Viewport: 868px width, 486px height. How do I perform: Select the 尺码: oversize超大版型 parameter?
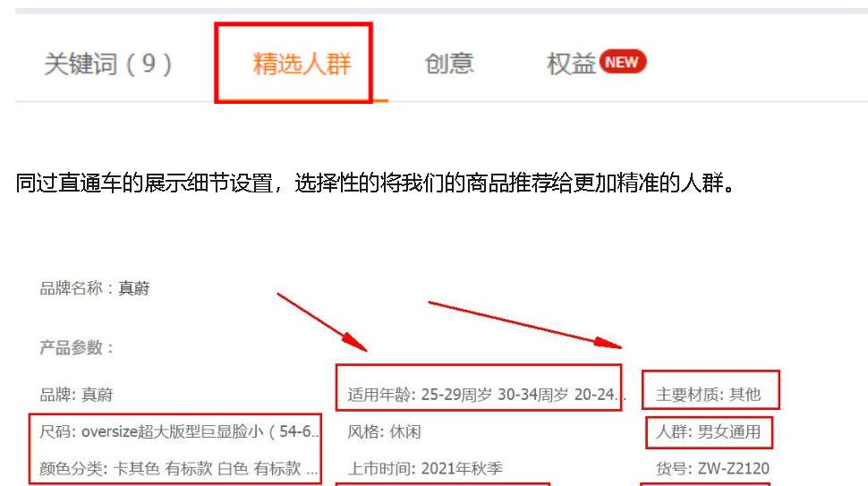point(179,431)
